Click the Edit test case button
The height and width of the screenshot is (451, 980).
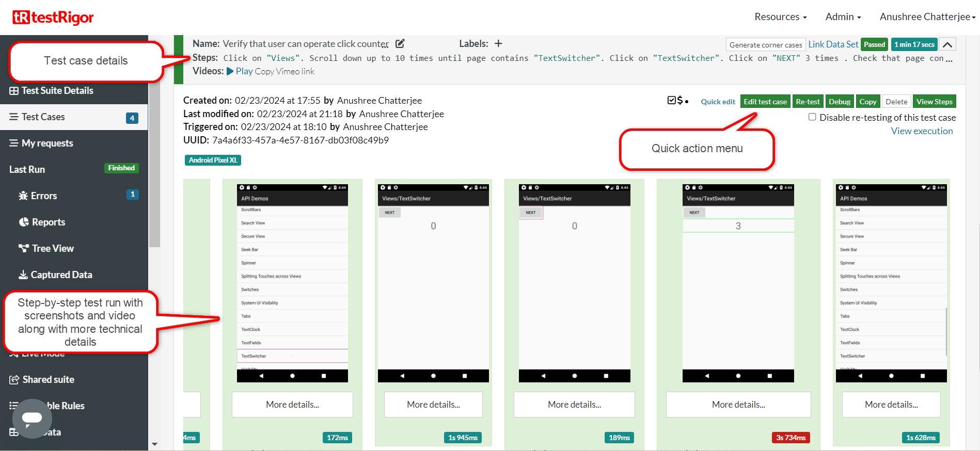point(765,102)
